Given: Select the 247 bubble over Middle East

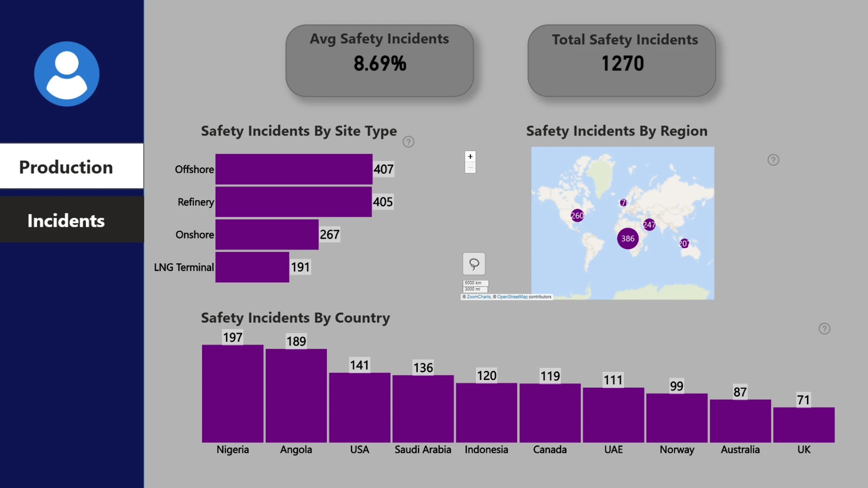Looking at the screenshot, I should [x=649, y=225].
